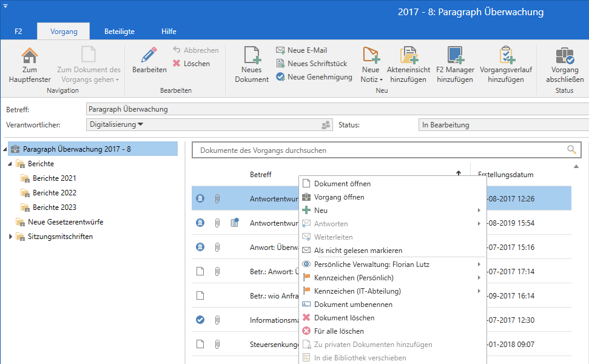Open the Hilfe tab
This screenshot has height=364, width=589.
point(169,32)
